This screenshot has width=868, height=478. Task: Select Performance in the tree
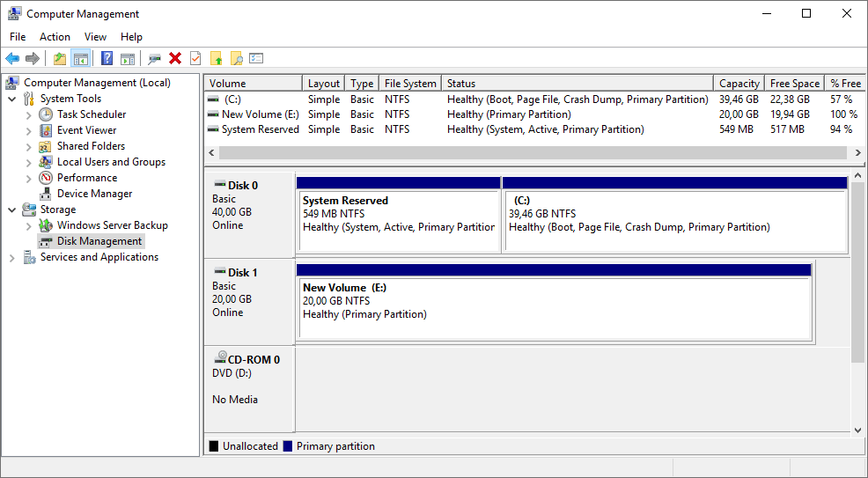point(87,178)
